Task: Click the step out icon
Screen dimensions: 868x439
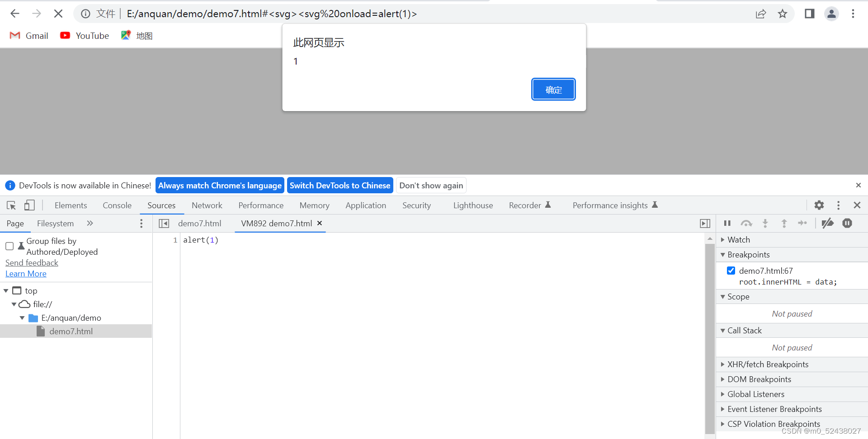Action: [x=784, y=223]
